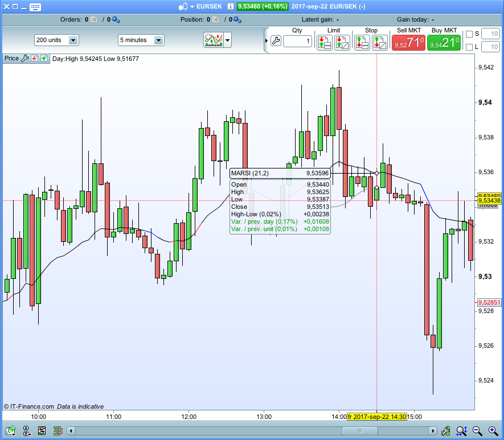Click candlestick chart-style icon in title bar
Viewport: 504px width, 440px height.
(x=183, y=7)
